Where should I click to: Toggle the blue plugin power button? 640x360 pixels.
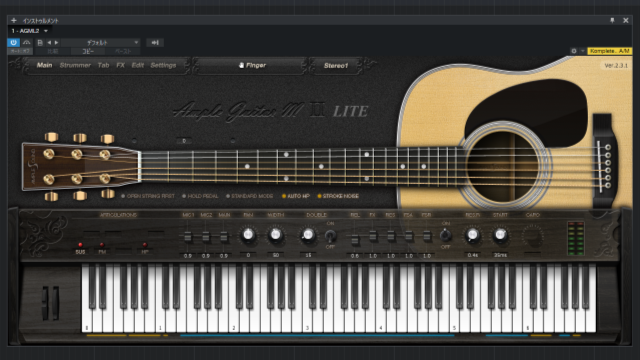click(x=13, y=42)
